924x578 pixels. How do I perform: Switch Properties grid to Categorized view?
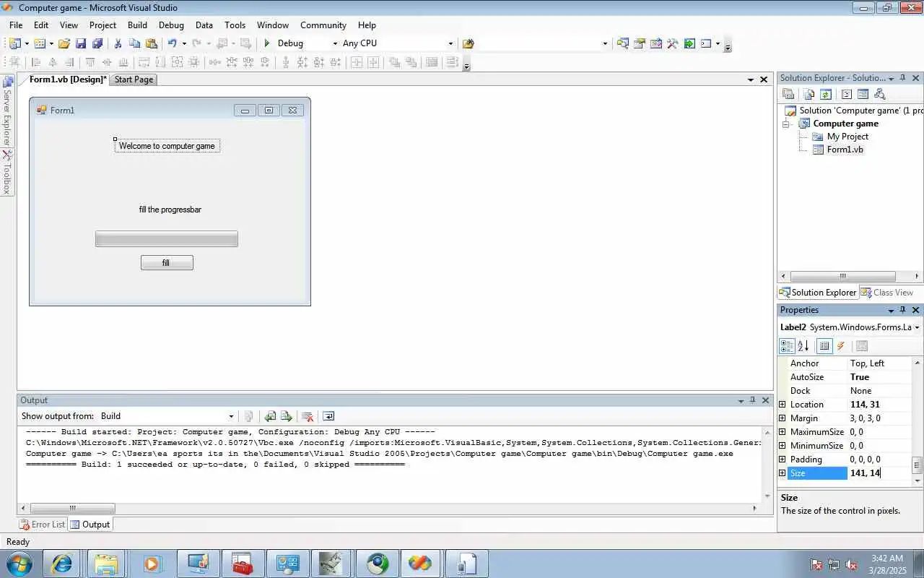point(787,346)
